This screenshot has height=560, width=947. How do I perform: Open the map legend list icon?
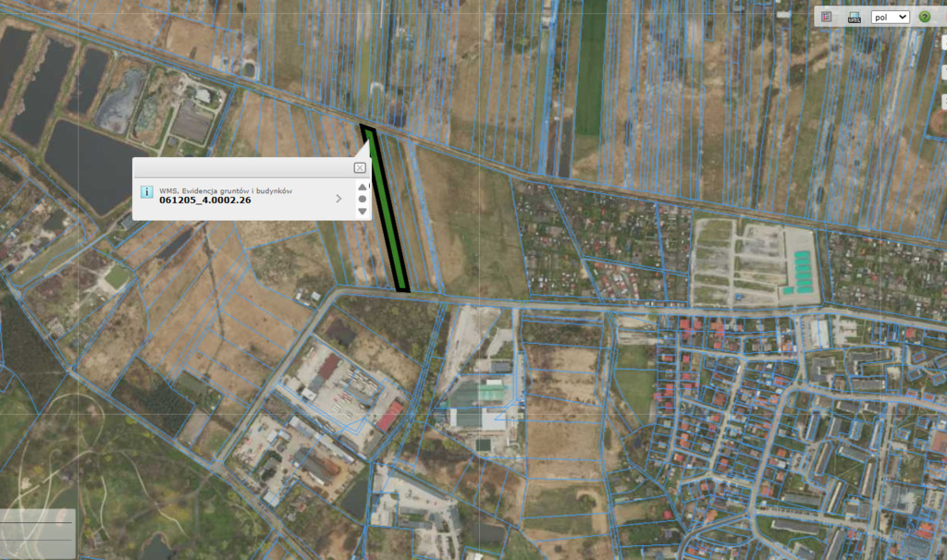pyautogui.click(x=828, y=17)
